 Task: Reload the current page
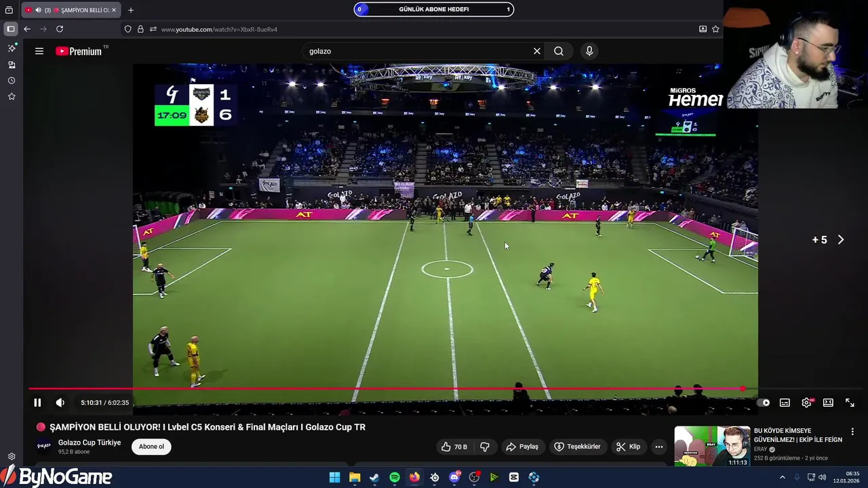[x=60, y=29]
